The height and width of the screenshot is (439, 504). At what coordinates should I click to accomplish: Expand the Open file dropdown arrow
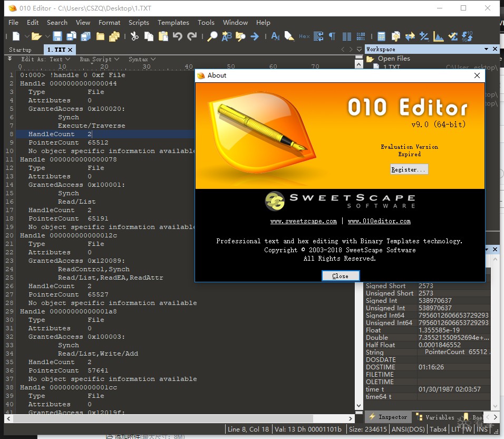tap(47, 36)
